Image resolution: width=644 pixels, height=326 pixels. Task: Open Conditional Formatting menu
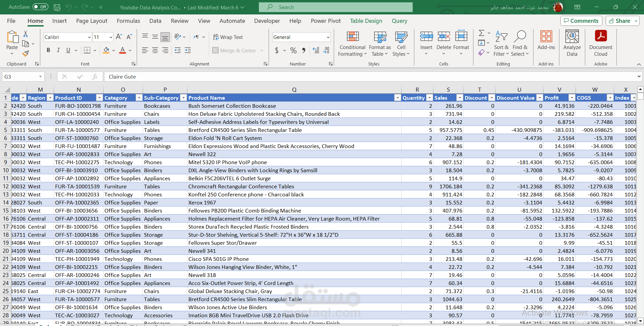[x=353, y=44]
